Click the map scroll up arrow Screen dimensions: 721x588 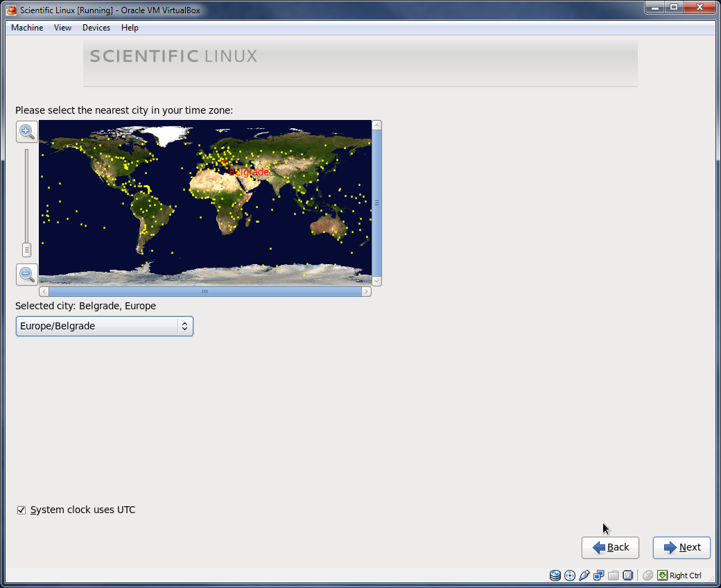(x=376, y=125)
